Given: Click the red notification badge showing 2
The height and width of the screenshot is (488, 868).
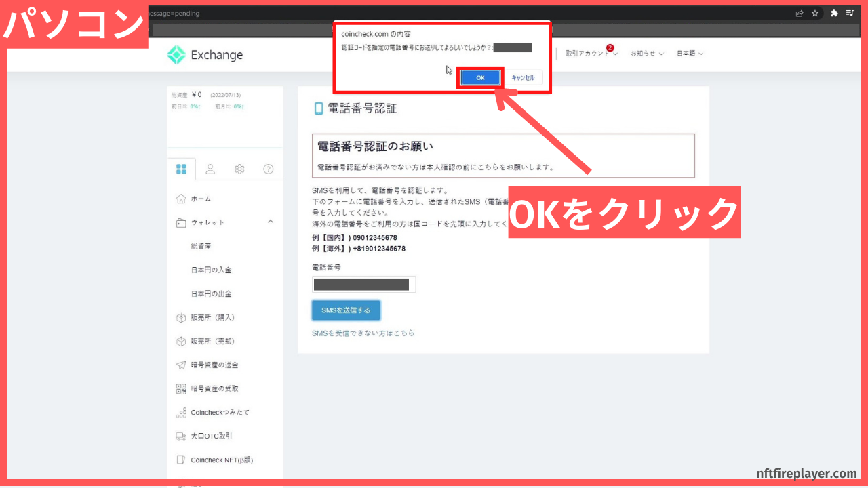Looking at the screenshot, I should click(x=610, y=47).
